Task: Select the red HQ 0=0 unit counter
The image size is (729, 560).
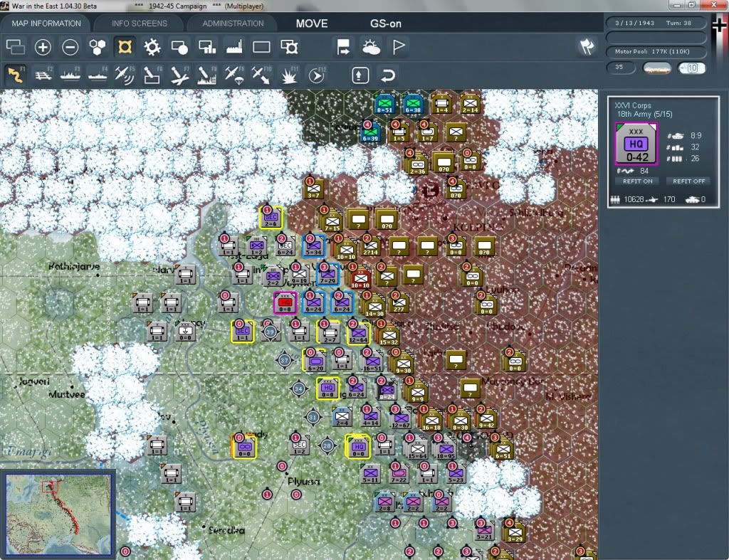Action: pos(285,303)
